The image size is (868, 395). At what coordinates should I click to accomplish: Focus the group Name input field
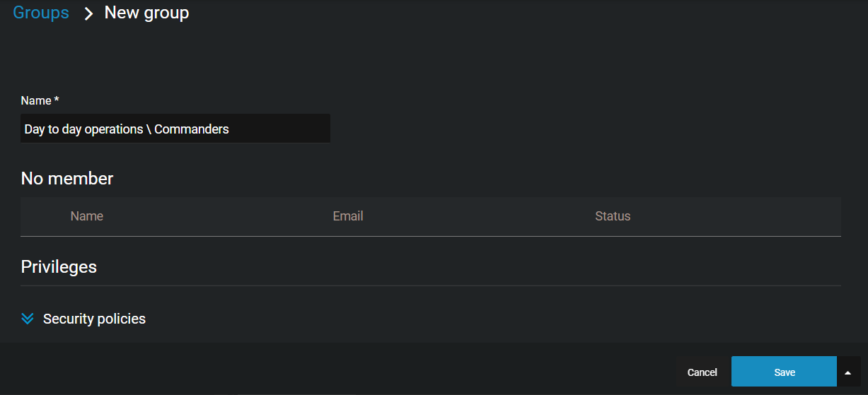click(175, 129)
